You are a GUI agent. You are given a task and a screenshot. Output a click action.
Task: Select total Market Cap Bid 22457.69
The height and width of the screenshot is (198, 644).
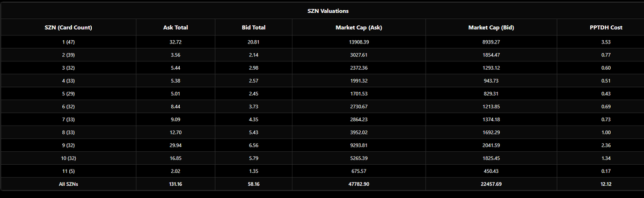491,185
